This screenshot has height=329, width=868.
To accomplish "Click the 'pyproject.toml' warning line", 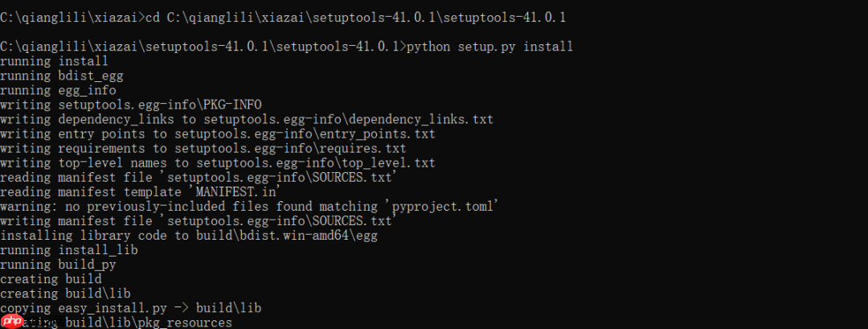I will click(250, 206).
